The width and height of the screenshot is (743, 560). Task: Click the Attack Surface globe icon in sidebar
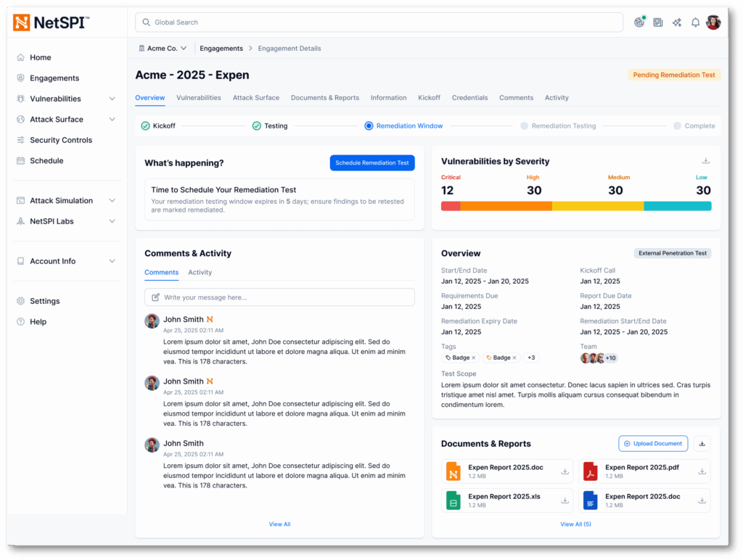tap(20, 120)
